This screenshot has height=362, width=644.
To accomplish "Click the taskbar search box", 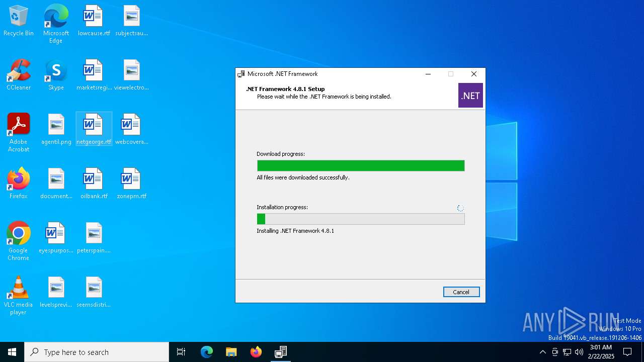I will coord(97,352).
